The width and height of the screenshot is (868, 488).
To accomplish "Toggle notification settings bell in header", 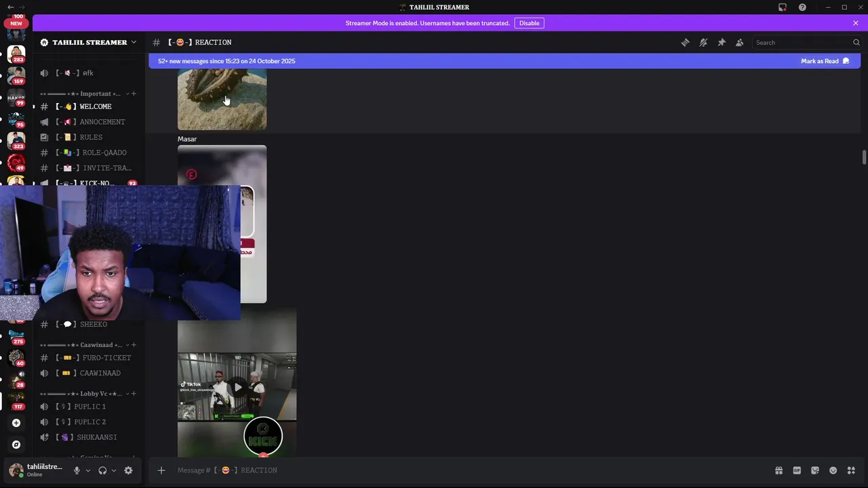I will (703, 42).
